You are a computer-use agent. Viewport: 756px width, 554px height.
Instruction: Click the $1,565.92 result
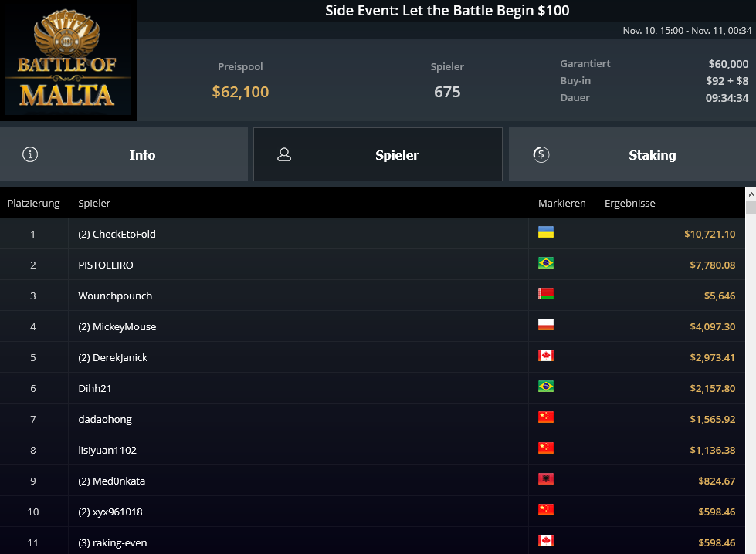[713, 419]
